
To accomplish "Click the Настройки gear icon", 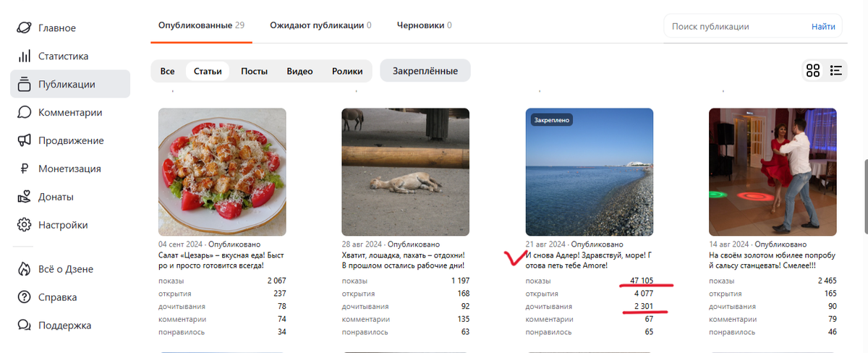I will (x=25, y=225).
